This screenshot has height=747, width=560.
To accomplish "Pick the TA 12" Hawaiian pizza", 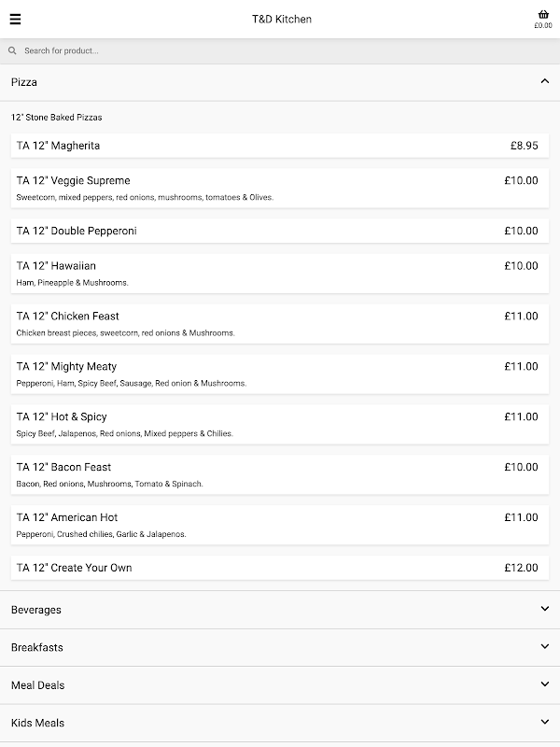I will (280, 273).
